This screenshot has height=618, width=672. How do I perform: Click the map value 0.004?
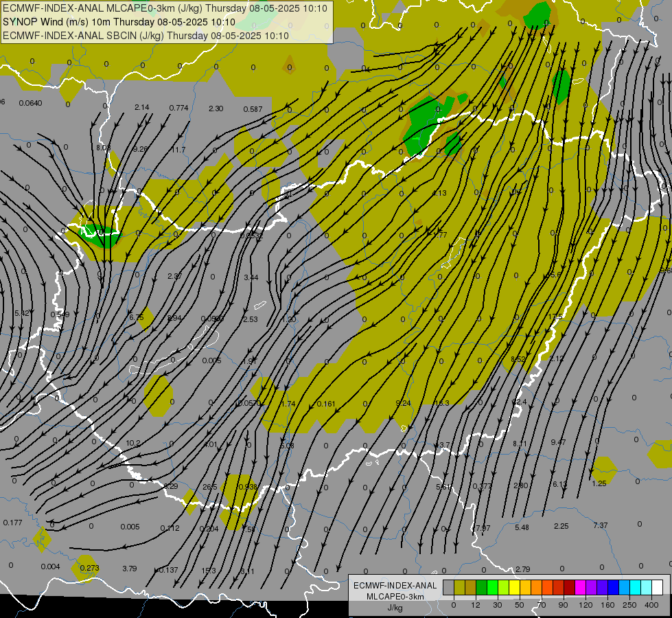click(50, 566)
